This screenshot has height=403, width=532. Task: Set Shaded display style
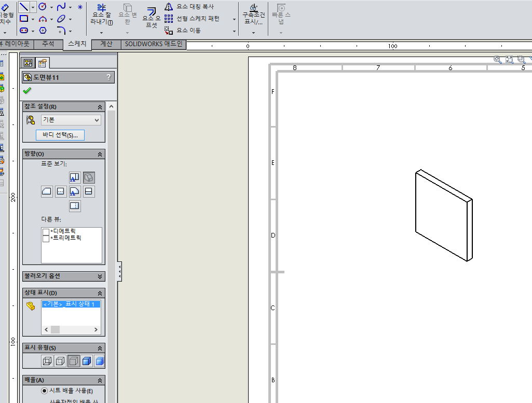coord(99,361)
